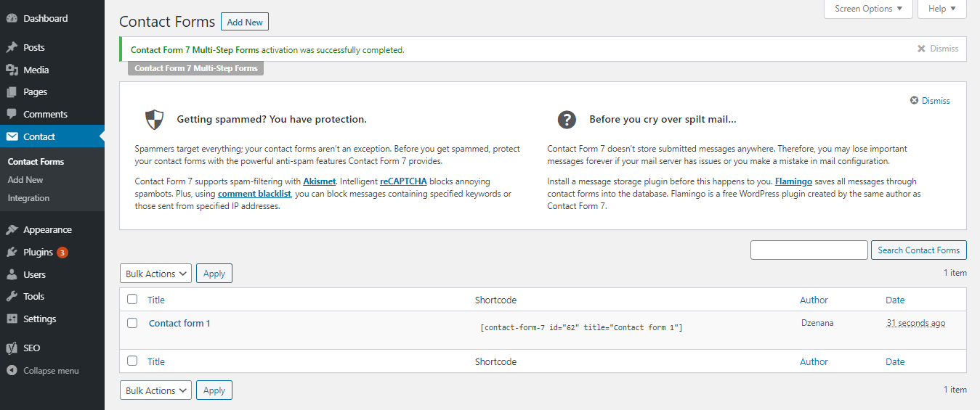This screenshot has height=410, width=980.
Task: Click the Tools wrench icon
Action: [x=12, y=297]
